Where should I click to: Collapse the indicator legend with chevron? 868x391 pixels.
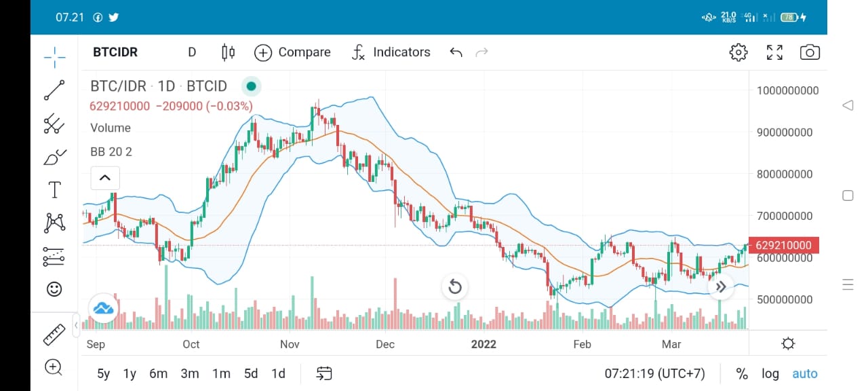[105, 178]
